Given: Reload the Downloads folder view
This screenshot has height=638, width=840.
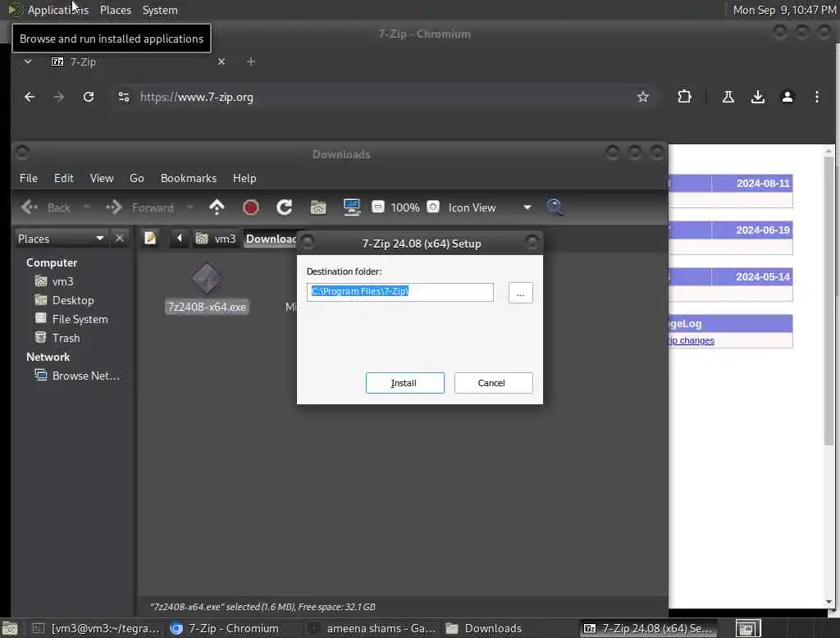Looking at the screenshot, I should (285, 207).
